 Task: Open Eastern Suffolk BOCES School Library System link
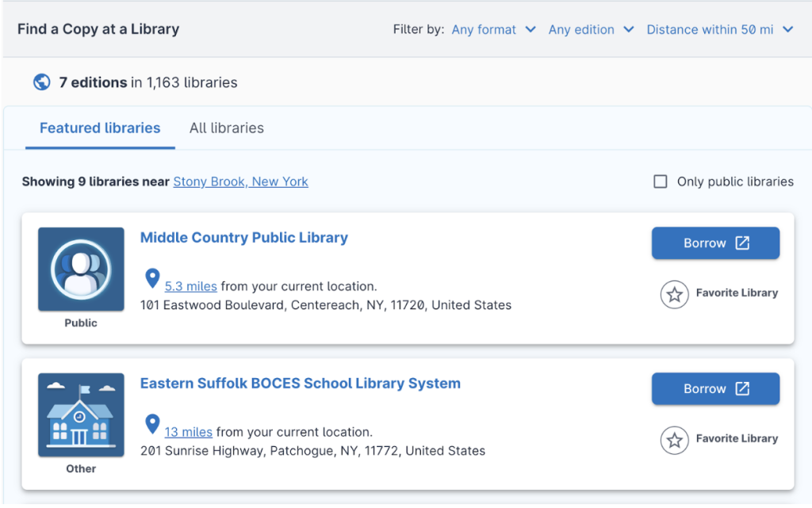click(301, 384)
